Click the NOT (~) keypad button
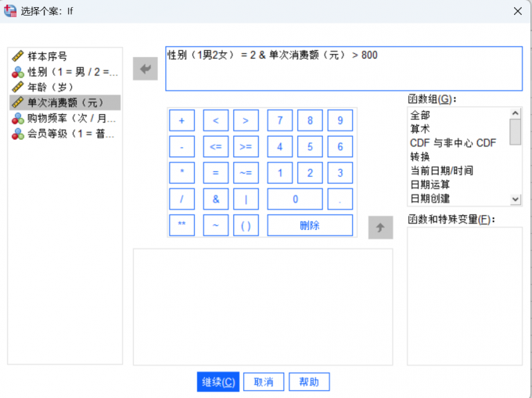The width and height of the screenshot is (532, 398). (216, 225)
